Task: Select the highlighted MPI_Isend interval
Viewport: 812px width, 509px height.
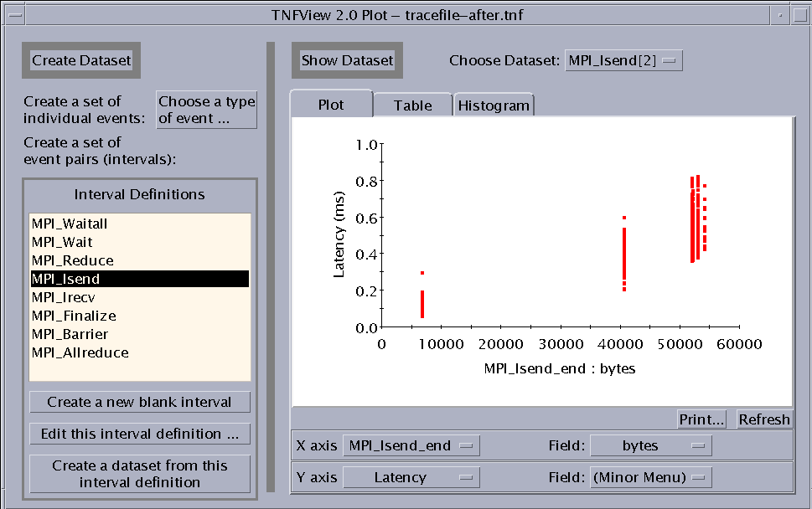Action: point(140,279)
